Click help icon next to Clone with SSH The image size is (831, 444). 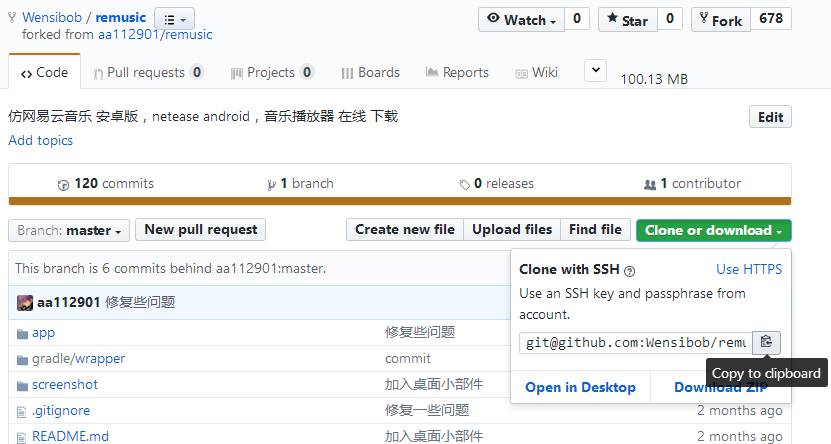(629, 271)
